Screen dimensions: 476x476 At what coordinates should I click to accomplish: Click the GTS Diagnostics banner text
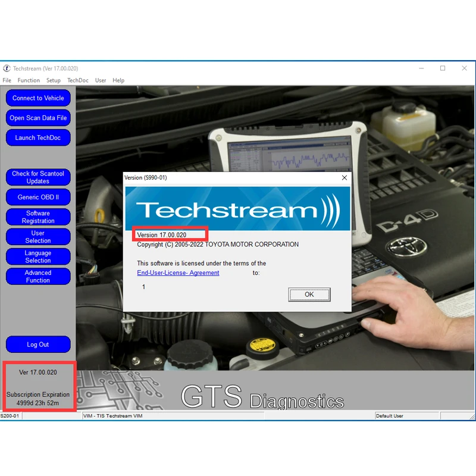pyautogui.click(x=262, y=397)
